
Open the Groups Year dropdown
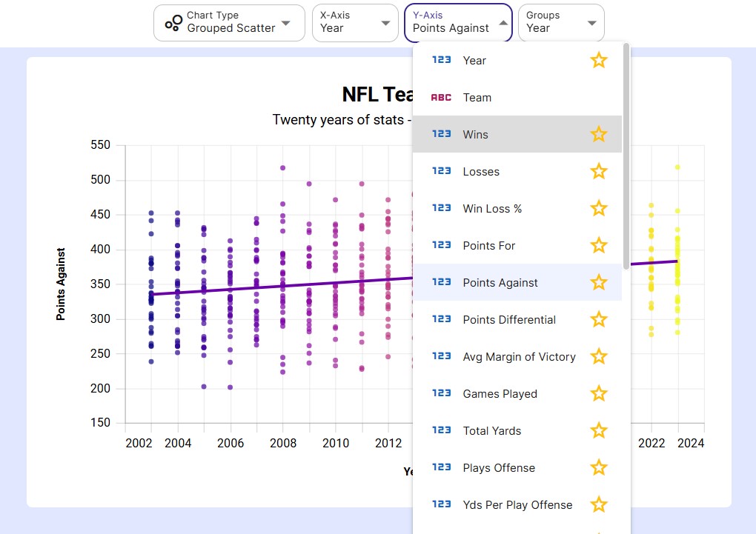tap(561, 23)
